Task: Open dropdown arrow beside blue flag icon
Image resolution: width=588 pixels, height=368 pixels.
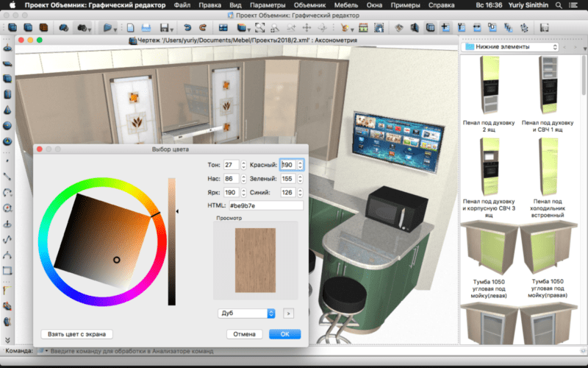Action: tap(115, 29)
